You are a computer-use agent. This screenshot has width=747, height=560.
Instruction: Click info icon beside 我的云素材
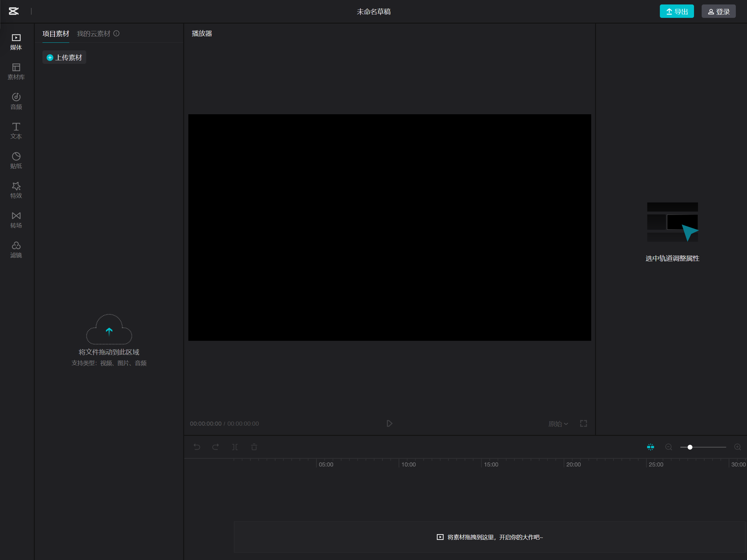(x=117, y=34)
